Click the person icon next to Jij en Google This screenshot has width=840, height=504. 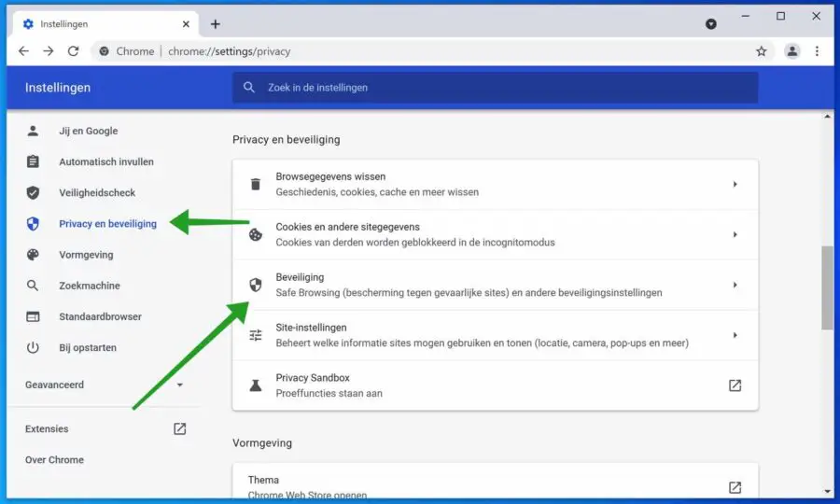point(33,131)
